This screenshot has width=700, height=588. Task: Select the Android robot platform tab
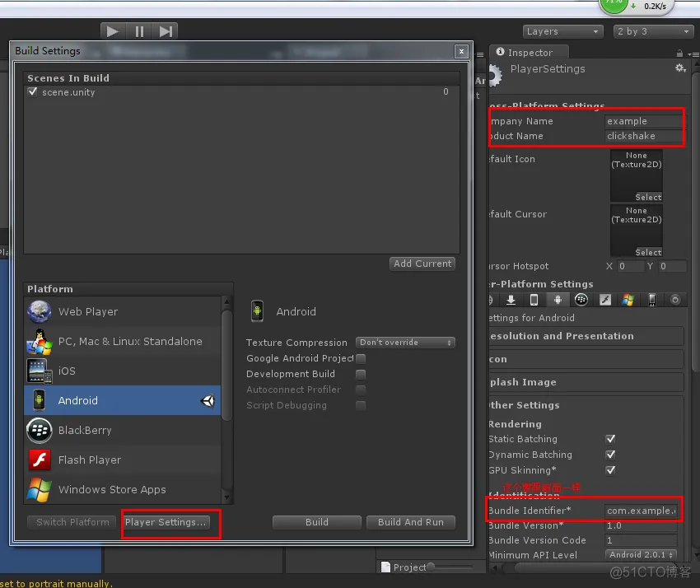coord(558,300)
